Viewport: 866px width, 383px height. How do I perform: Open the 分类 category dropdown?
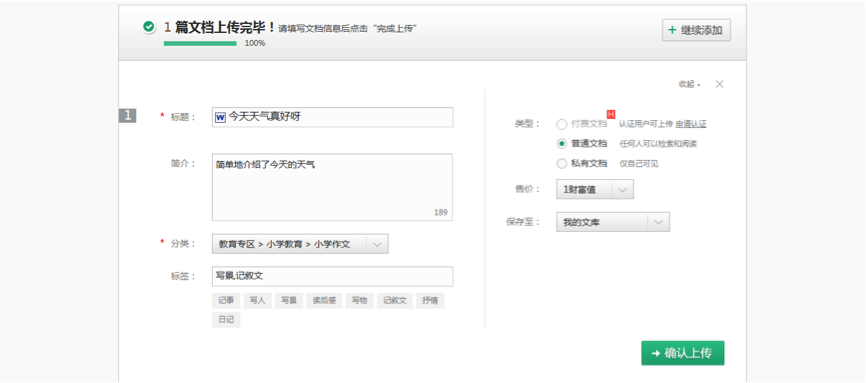[300, 244]
